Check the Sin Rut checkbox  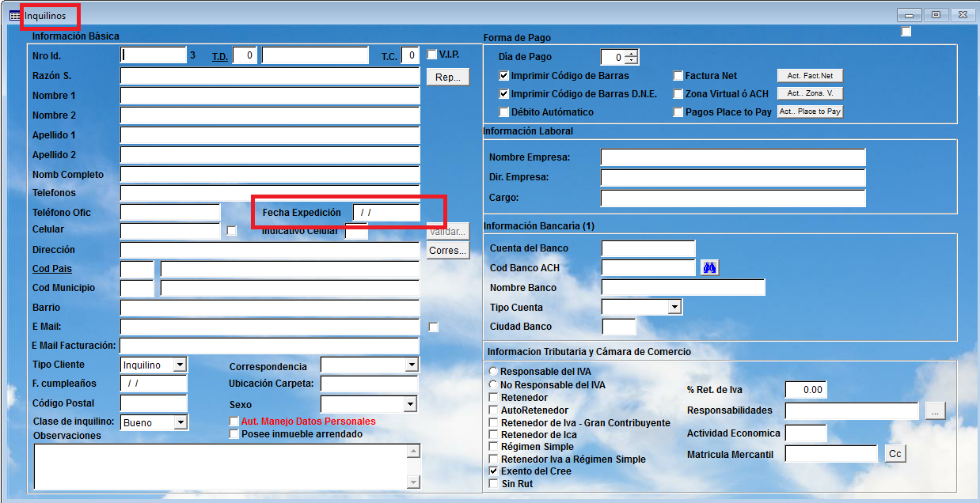click(494, 483)
